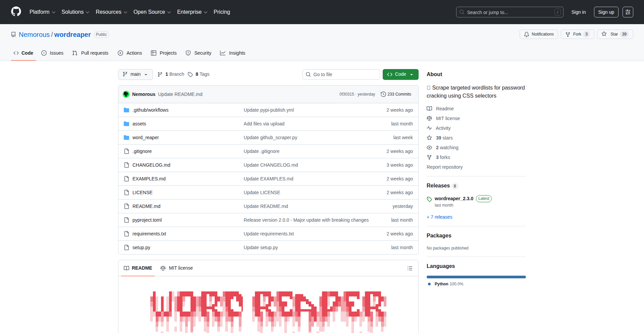The height and width of the screenshot is (333, 644).
Task: Open README.md in the file list
Action: (146, 206)
